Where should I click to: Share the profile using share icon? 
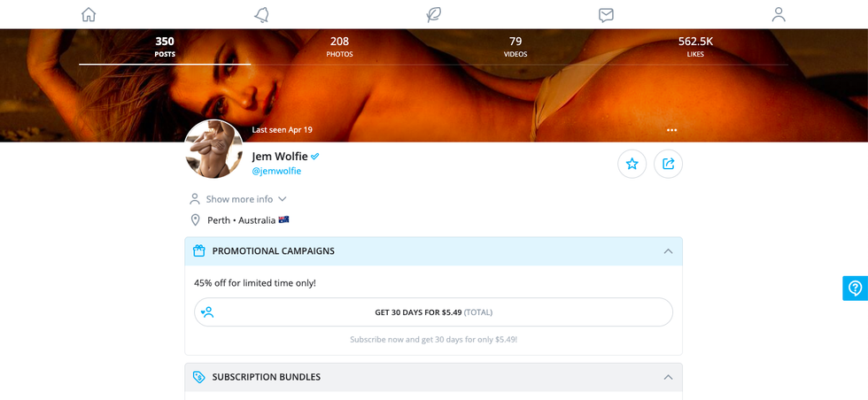point(668,164)
